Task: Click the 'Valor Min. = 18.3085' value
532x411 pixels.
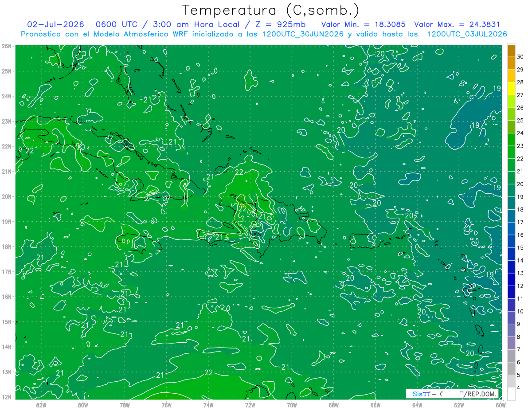Action: pyautogui.click(x=364, y=24)
